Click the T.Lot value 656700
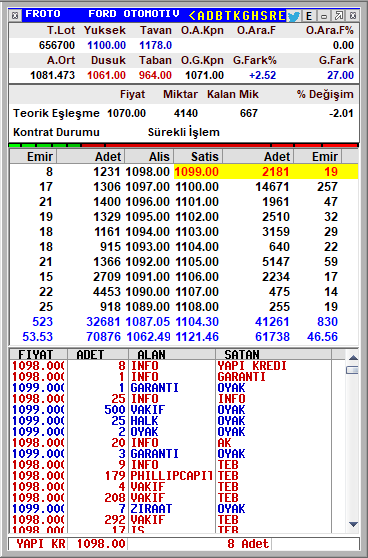368x558 pixels. tap(57, 45)
